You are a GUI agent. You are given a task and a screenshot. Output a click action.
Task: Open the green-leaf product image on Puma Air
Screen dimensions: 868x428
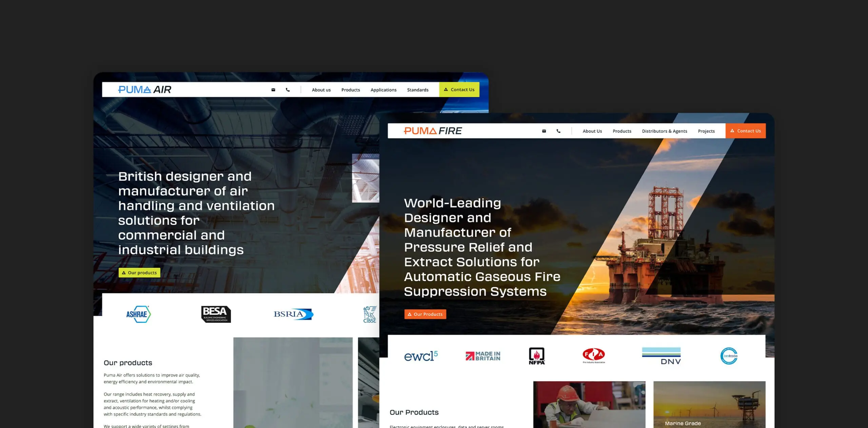click(x=293, y=383)
